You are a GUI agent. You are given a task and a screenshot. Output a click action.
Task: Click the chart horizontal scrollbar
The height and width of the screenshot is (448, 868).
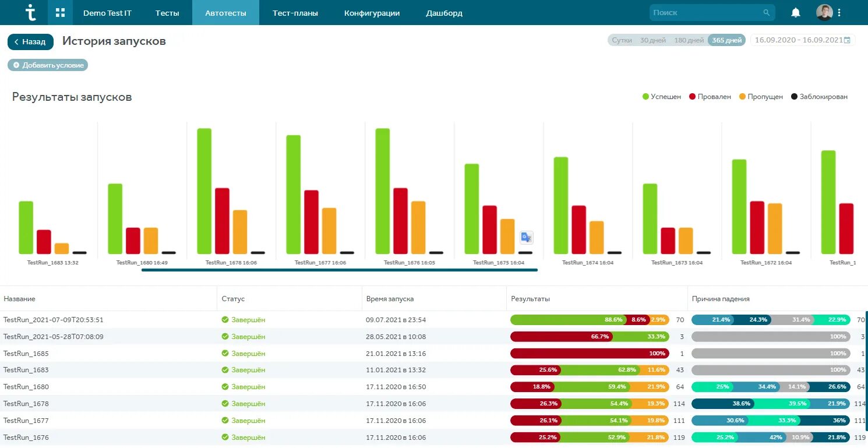tap(339, 270)
